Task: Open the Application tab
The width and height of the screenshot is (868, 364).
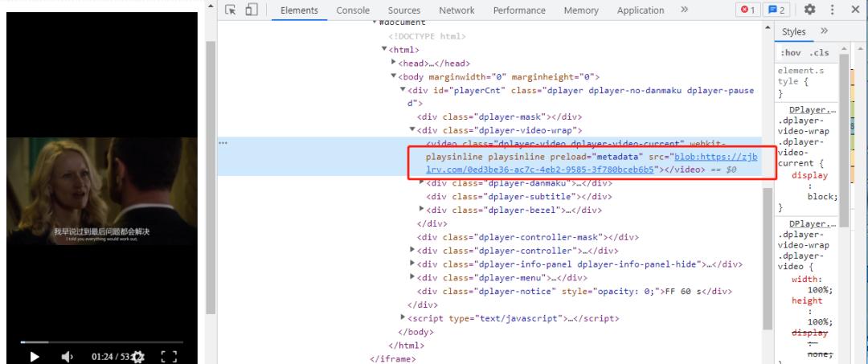Action: pyautogui.click(x=641, y=10)
